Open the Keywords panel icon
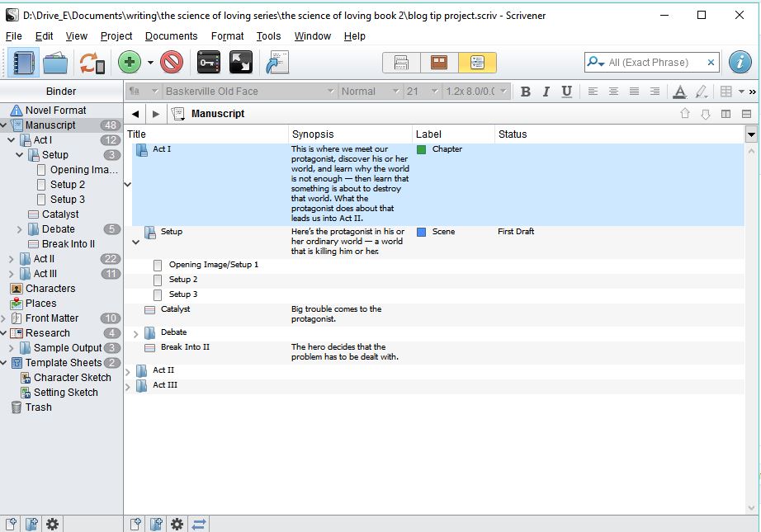The height and width of the screenshot is (532, 761). tap(209, 63)
